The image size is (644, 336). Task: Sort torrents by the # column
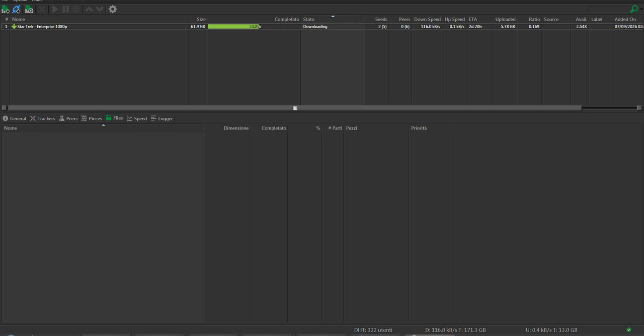coord(7,19)
